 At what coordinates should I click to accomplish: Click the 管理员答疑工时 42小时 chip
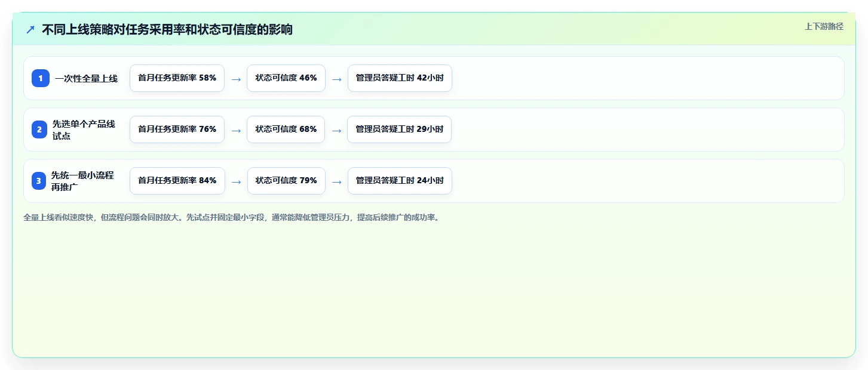(400, 78)
